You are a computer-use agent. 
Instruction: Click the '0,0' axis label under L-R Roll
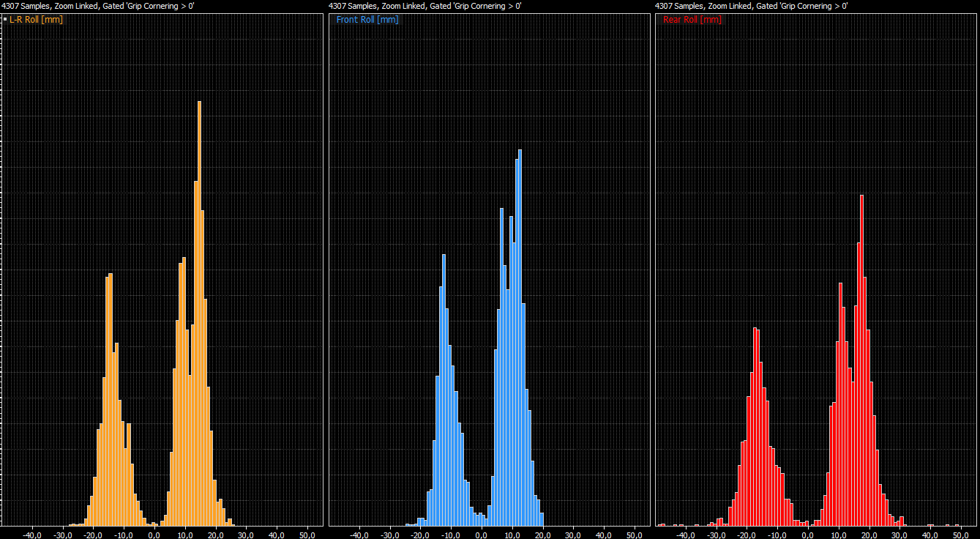[x=154, y=535]
